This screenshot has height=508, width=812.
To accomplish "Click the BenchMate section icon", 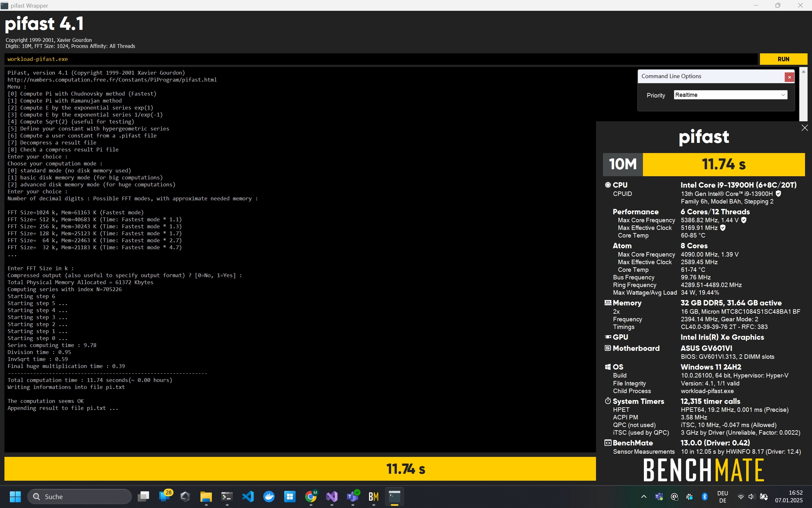I will click(608, 443).
